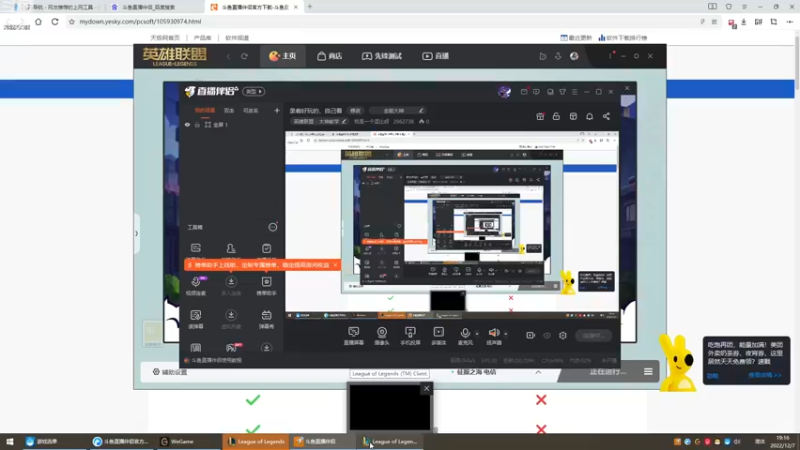Click the streamer avatar in title bar

[504, 92]
